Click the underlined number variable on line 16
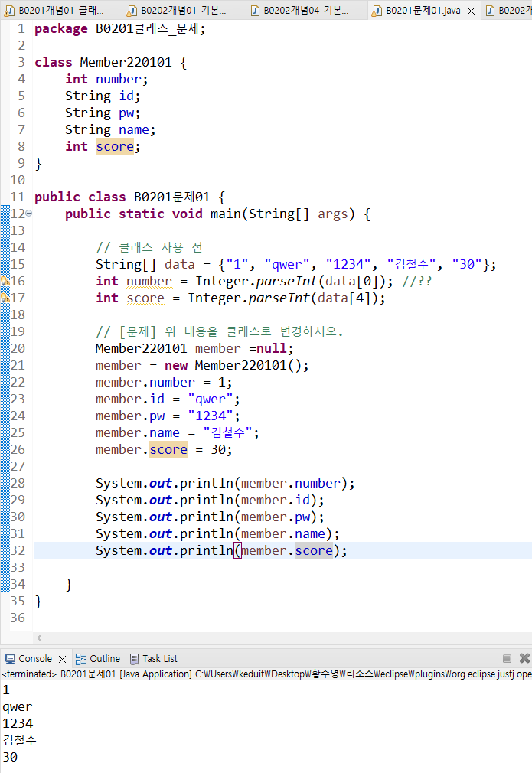This screenshot has width=532, height=773. pos(149,281)
